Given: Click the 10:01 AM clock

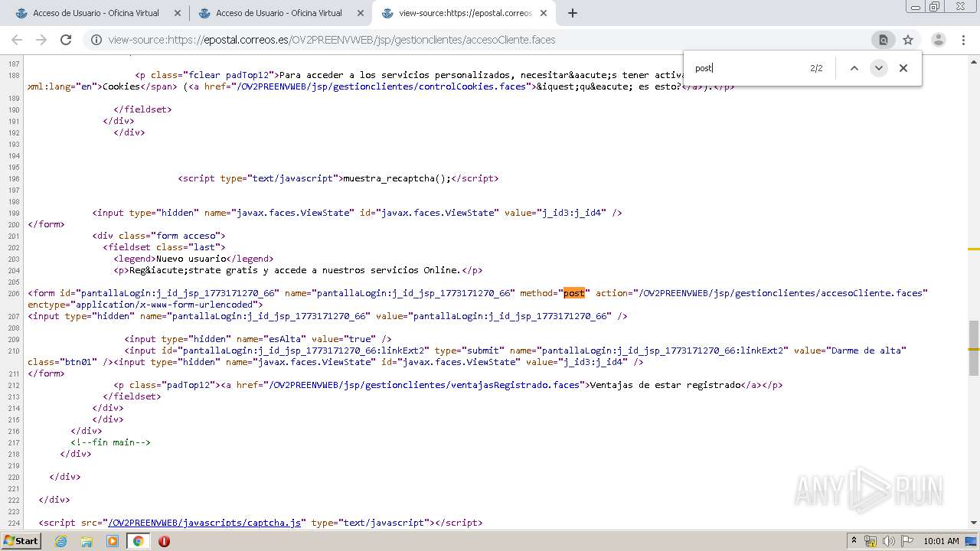Looking at the screenshot, I should 941,541.
